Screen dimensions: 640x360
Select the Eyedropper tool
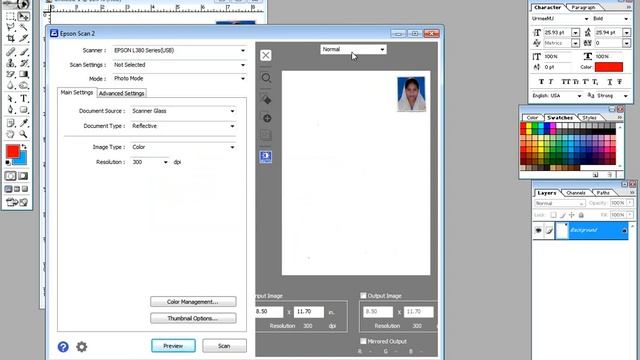(x=24, y=123)
